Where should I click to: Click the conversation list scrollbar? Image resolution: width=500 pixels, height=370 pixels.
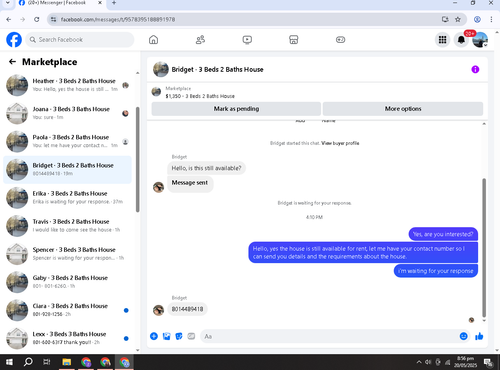pos(137,159)
